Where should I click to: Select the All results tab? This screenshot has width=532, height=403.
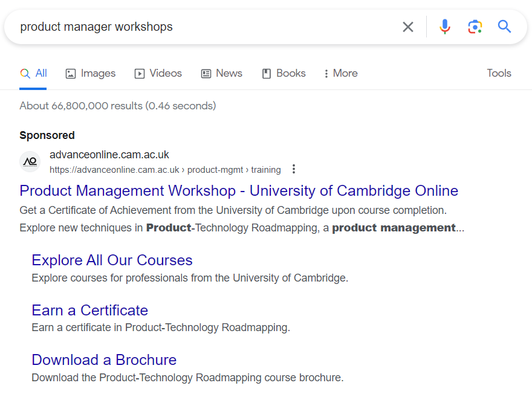point(33,73)
